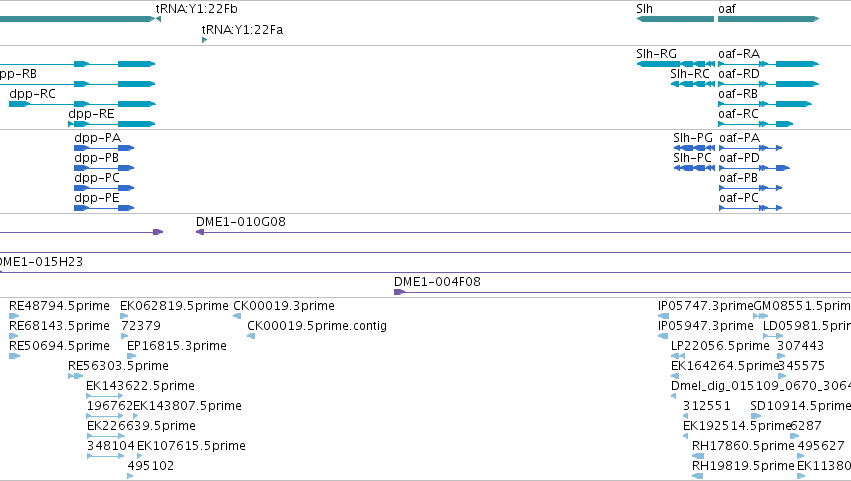Screen dimensions: 851x481
Task: Click the tRNA:Y1:22Fb arrow glyph
Action: [158, 19]
